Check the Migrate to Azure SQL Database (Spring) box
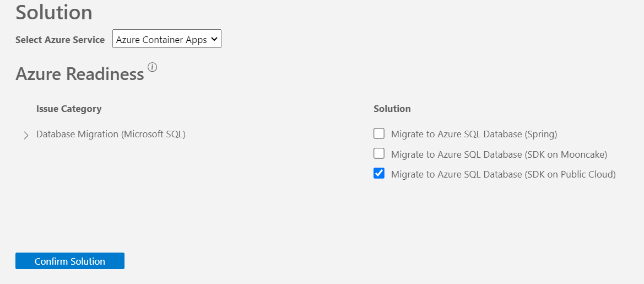 click(x=378, y=133)
